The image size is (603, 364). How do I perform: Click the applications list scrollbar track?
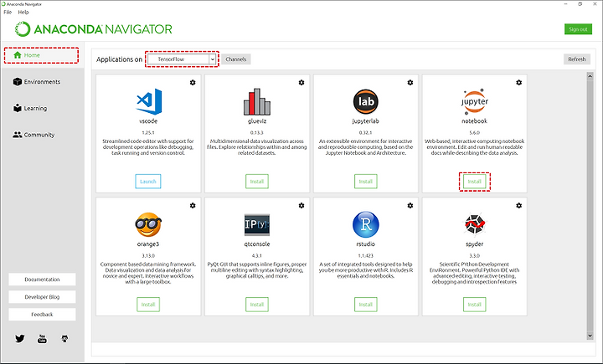590,206
